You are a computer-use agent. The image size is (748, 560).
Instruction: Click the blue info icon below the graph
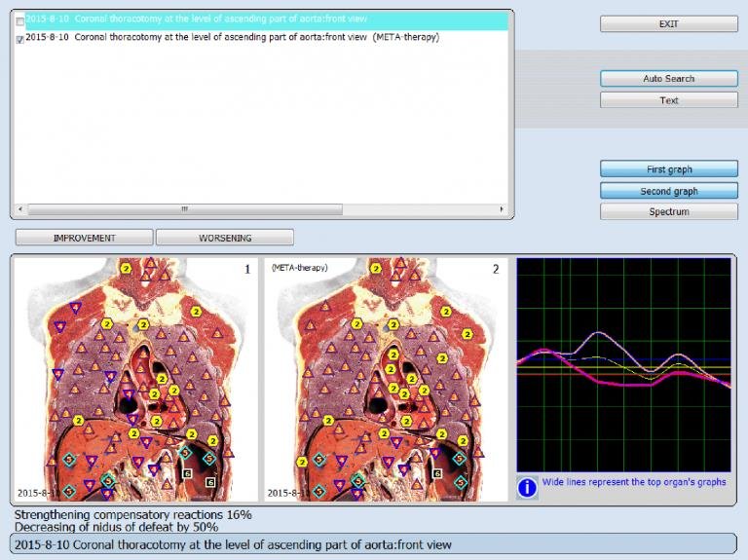coord(527,487)
